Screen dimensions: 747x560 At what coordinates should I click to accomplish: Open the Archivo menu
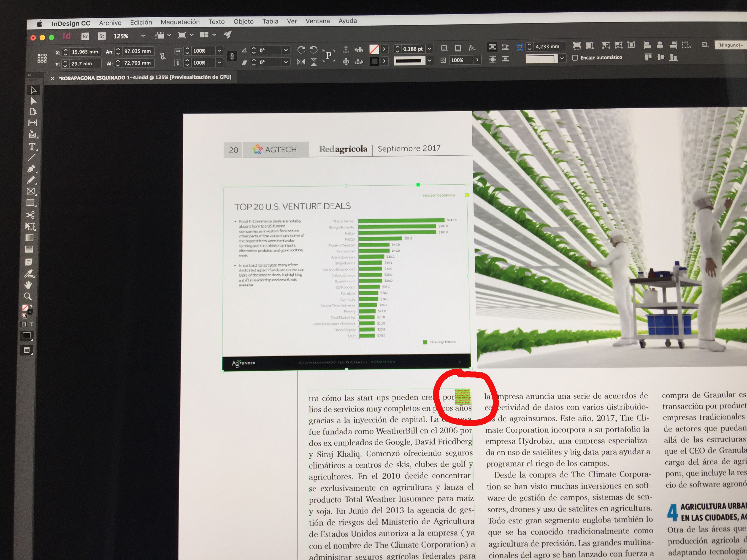[110, 23]
